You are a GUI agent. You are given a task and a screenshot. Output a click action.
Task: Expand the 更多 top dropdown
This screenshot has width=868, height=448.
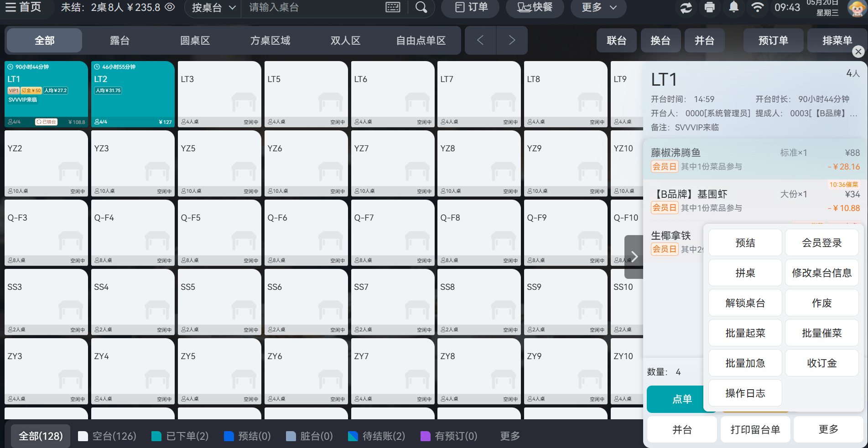[599, 7]
